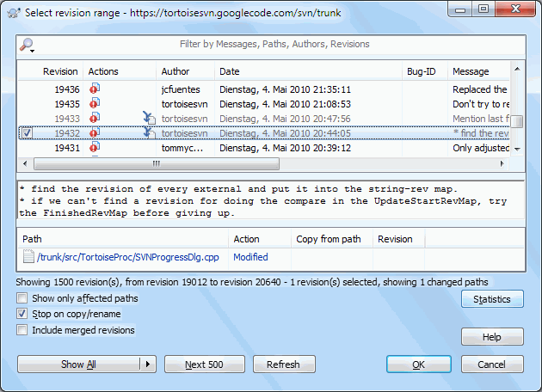Image resolution: width=542 pixels, height=392 pixels.
Task: Click the TortoiseSVN title bar icon
Action: coord(14,13)
